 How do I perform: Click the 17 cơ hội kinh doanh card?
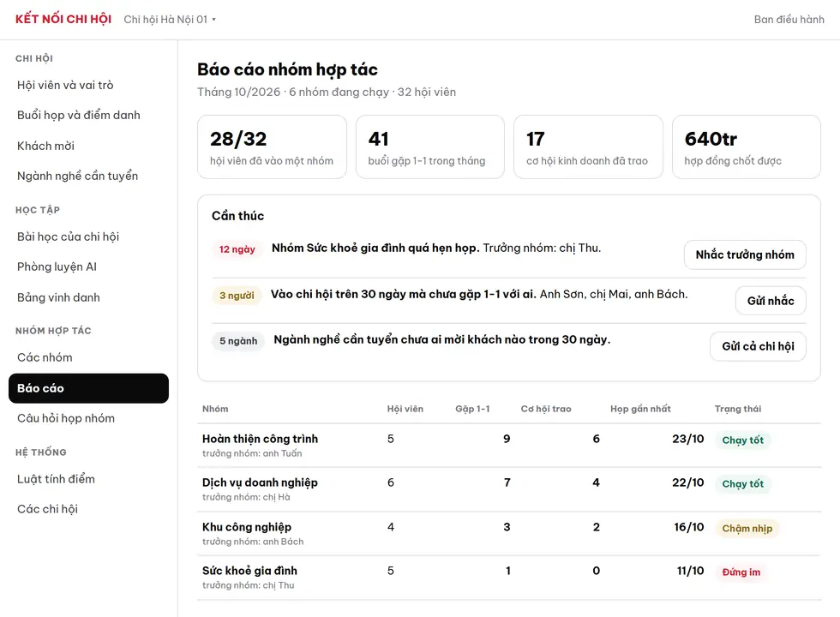pyautogui.click(x=588, y=147)
